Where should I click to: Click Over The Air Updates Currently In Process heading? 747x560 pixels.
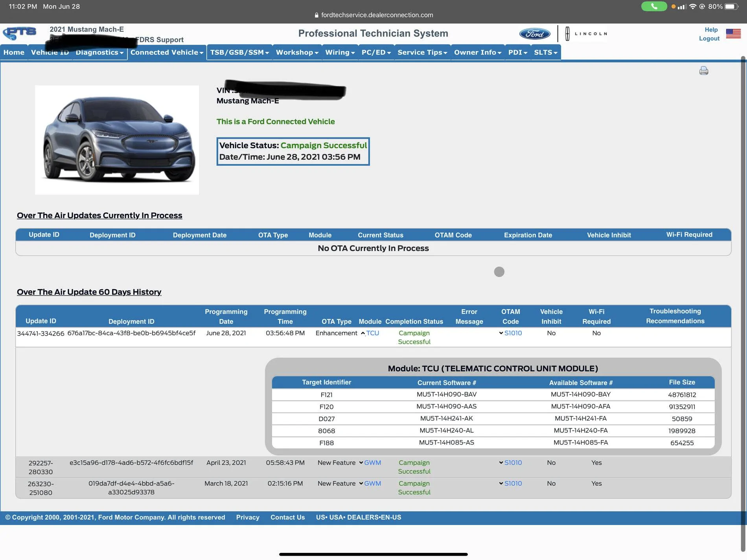(99, 215)
